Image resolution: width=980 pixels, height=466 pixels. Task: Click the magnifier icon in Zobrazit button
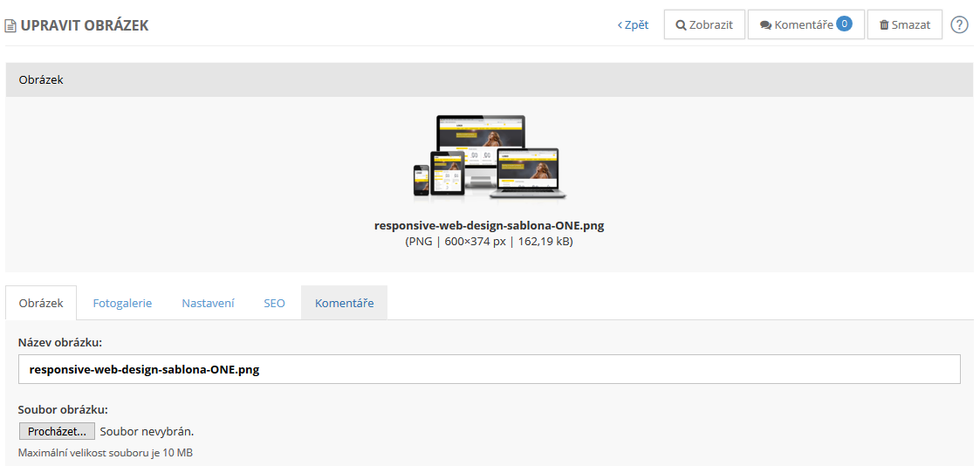[x=682, y=25]
